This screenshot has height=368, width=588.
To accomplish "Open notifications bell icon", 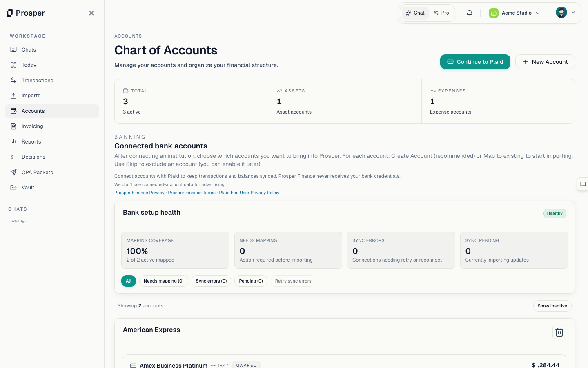I will click(x=470, y=13).
